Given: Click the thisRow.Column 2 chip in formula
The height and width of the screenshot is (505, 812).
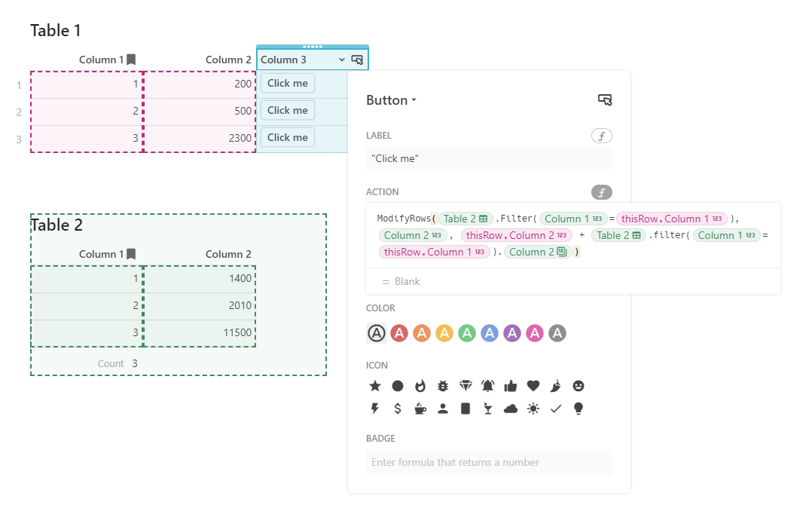Looking at the screenshot, I should point(516,235).
